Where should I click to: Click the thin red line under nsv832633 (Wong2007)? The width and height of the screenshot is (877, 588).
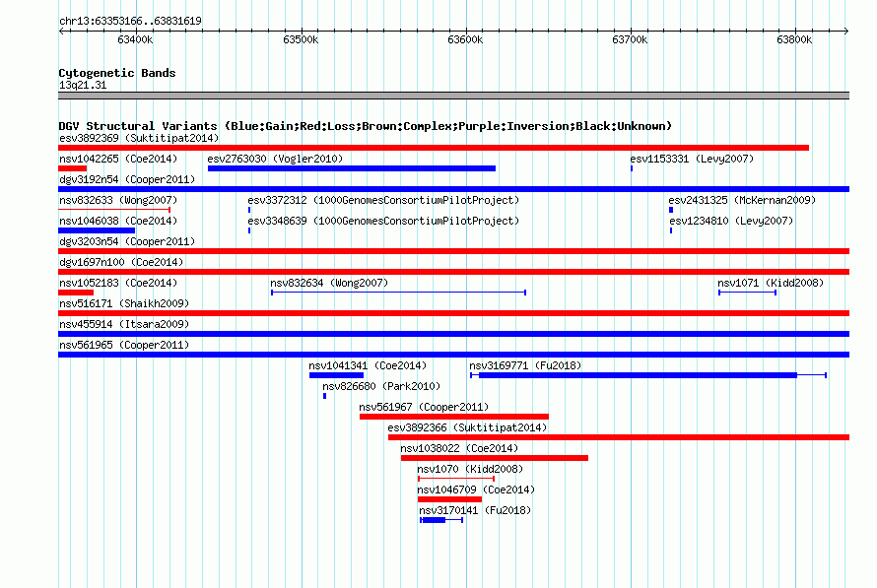click(114, 210)
